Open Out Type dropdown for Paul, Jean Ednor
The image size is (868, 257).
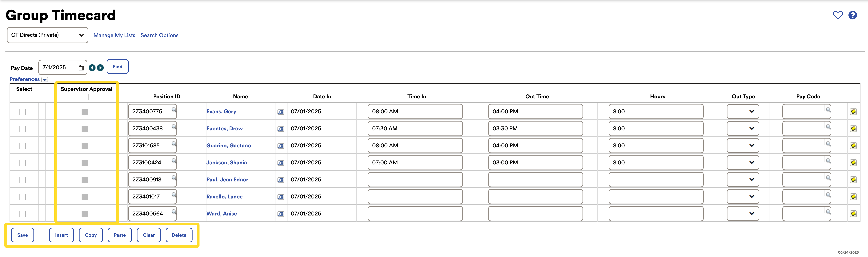(743, 179)
